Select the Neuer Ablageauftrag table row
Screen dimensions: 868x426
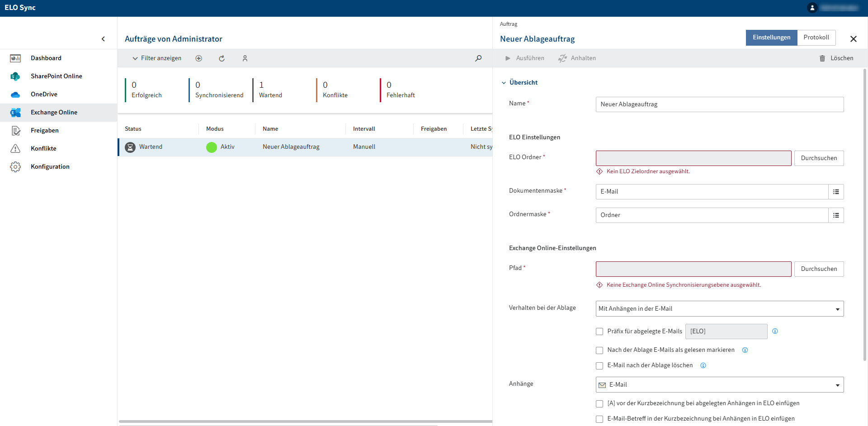(306, 147)
